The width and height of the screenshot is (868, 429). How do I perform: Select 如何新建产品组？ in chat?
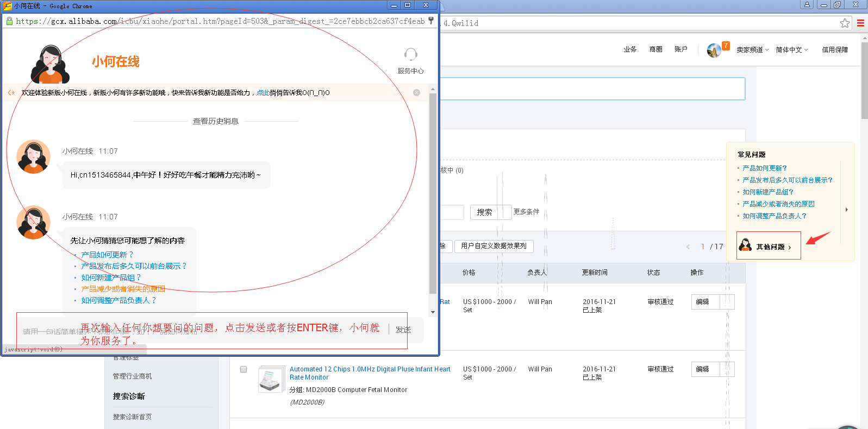(111, 277)
